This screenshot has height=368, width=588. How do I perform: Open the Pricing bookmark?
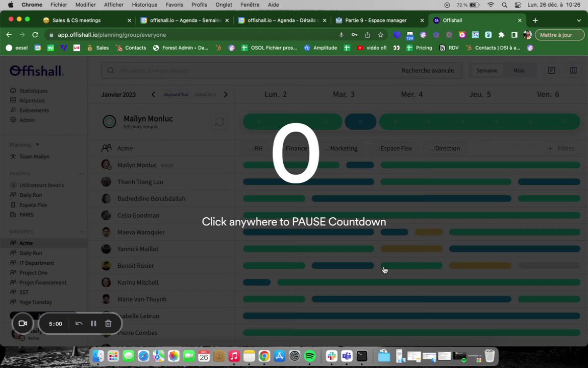point(420,48)
